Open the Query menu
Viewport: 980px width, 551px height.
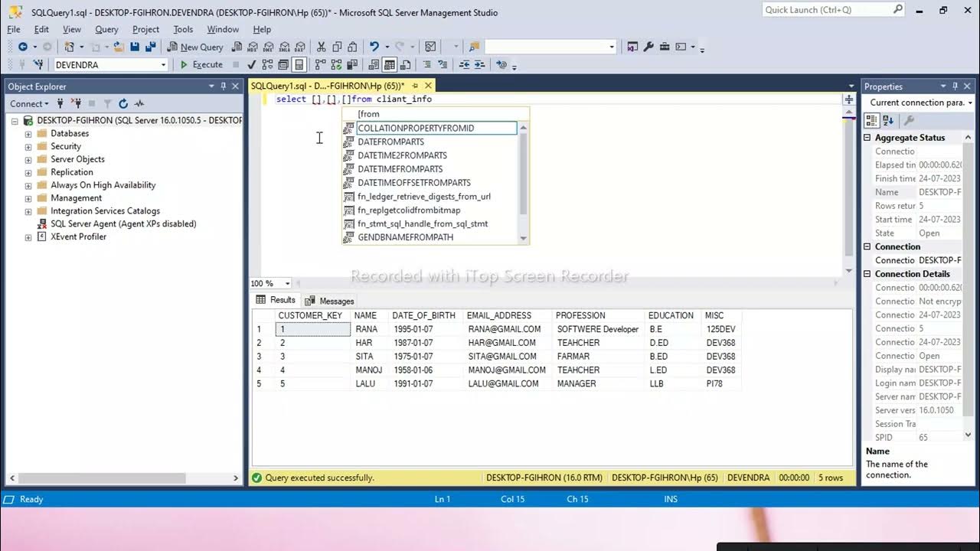[x=106, y=29]
